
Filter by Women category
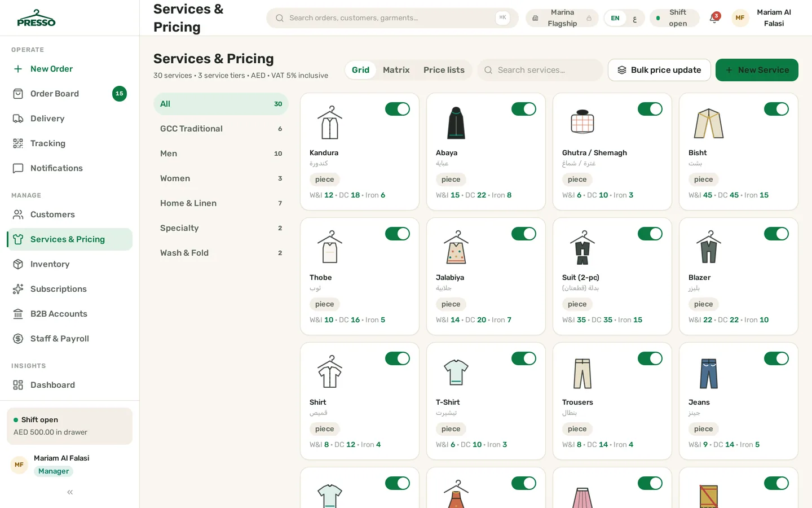221,178
